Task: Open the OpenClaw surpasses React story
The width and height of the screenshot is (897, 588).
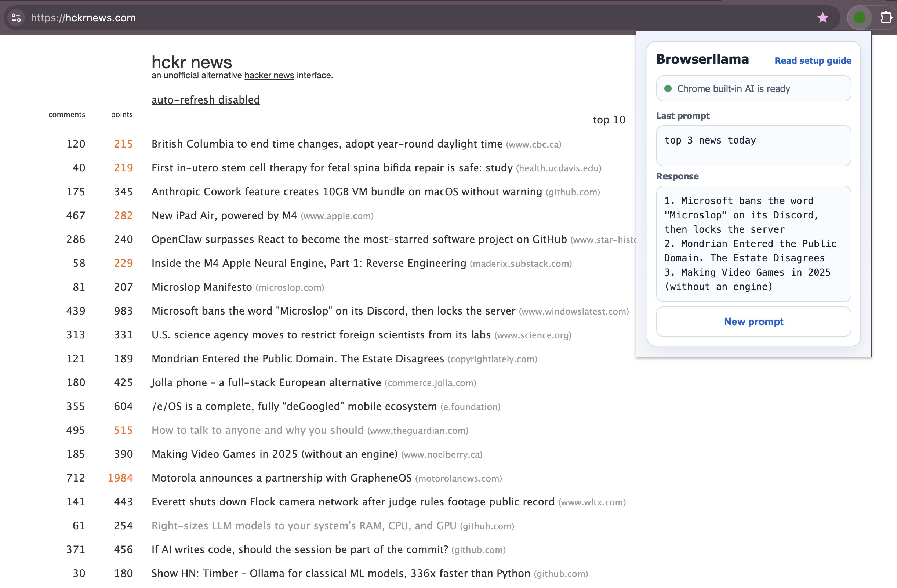Action: point(359,239)
